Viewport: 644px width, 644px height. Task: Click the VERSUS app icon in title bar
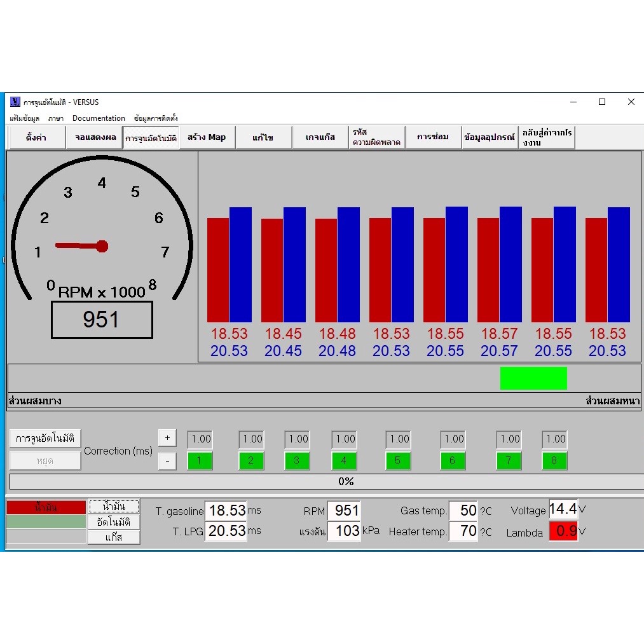pos(15,102)
